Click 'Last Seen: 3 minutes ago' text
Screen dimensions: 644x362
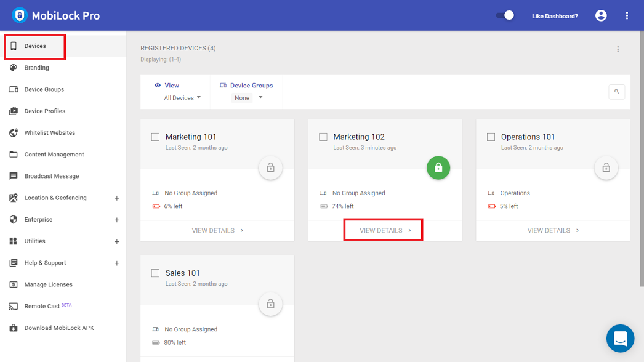tap(364, 148)
